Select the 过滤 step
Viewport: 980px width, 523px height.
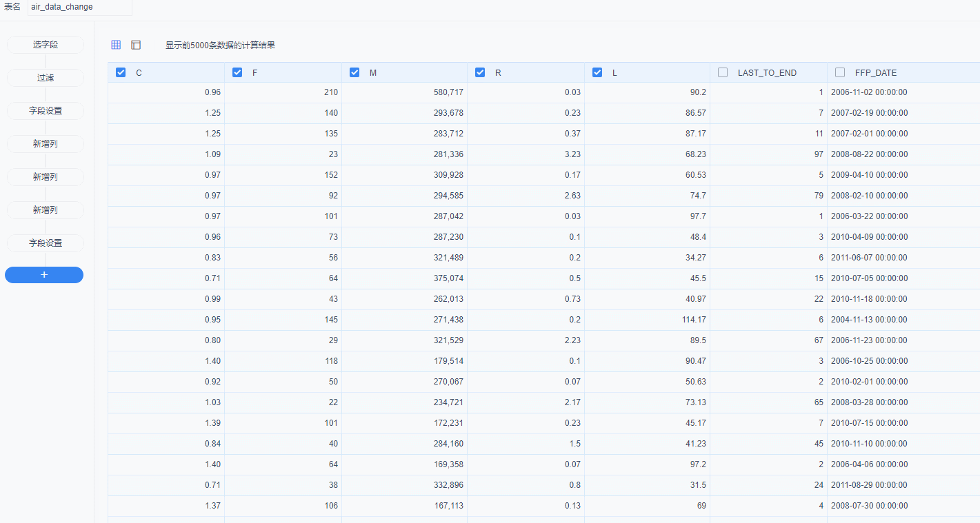pos(46,78)
